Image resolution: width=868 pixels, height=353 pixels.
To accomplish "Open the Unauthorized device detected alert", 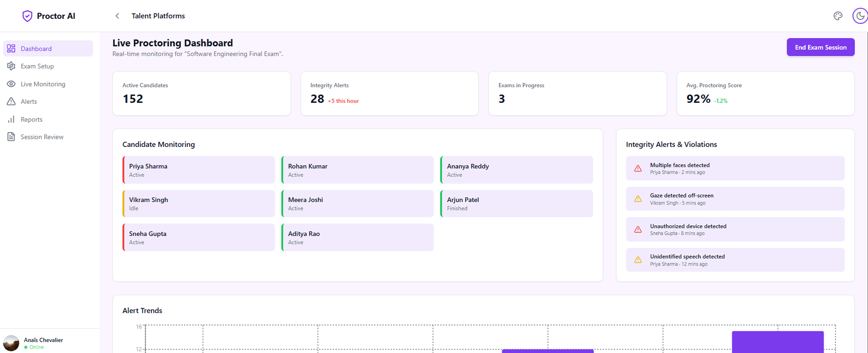I will [735, 229].
